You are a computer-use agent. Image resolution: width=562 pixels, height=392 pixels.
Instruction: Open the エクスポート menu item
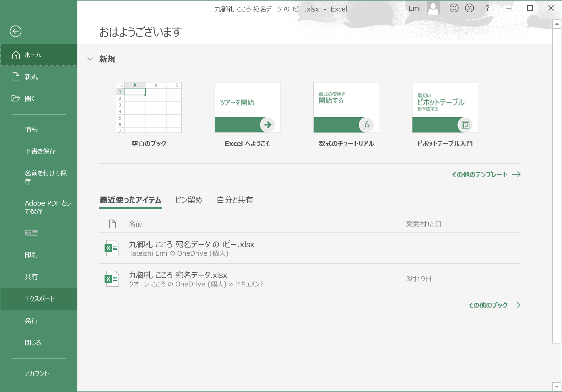click(40, 299)
